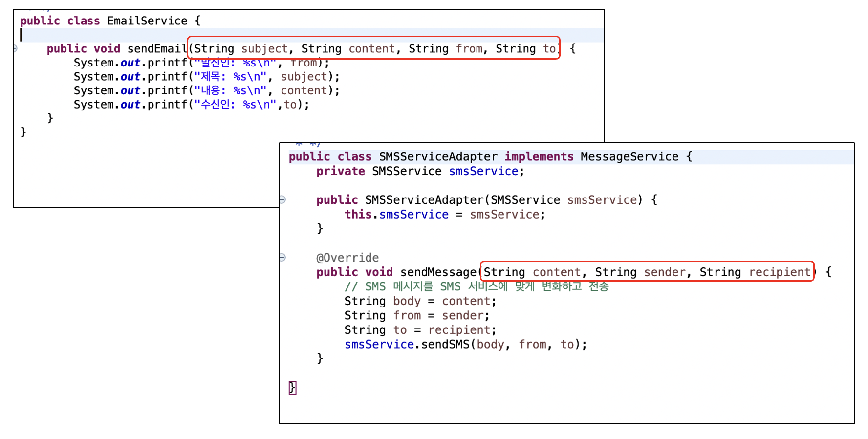Click the 'subject' parameter in sendEmail
Image resolution: width=868 pixels, height=439 pixels.
point(264,49)
